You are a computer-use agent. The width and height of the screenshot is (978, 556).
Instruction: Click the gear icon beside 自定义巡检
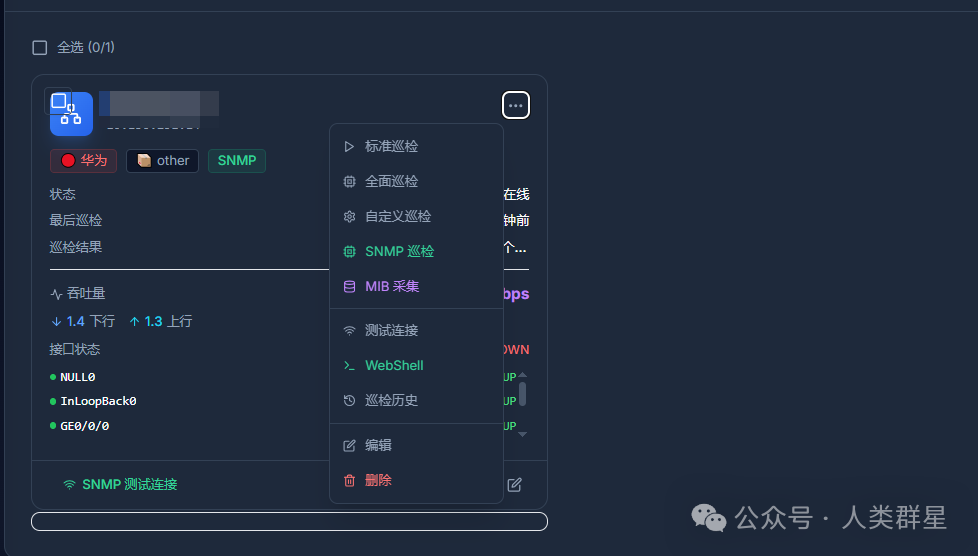[349, 217]
